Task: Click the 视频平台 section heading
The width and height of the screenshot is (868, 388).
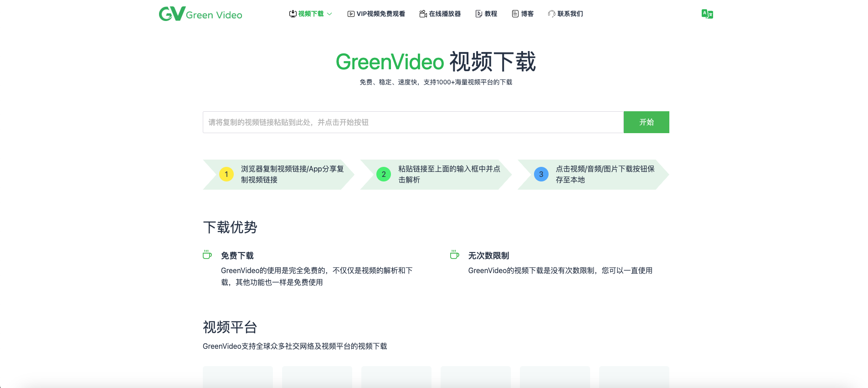Action: pos(230,327)
